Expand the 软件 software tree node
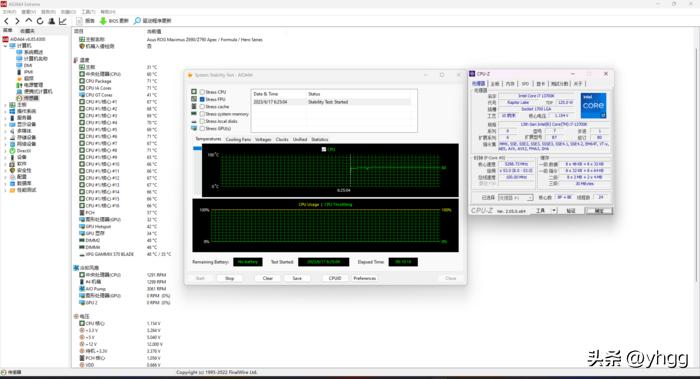Image resolution: width=700 pixels, height=379 pixels. (5, 164)
